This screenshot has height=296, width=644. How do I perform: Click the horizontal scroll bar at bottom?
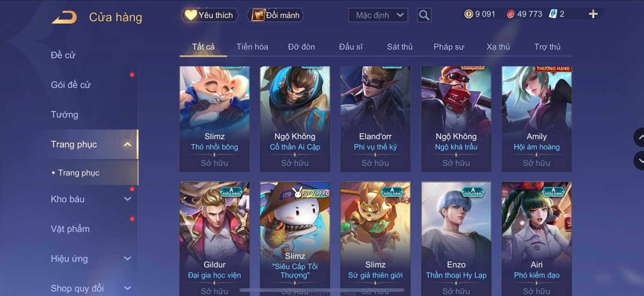pos(322,290)
